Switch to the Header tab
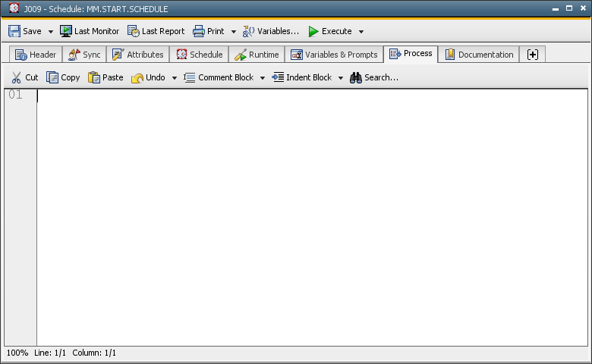This screenshot has height=364, width=592. point(36,55)
